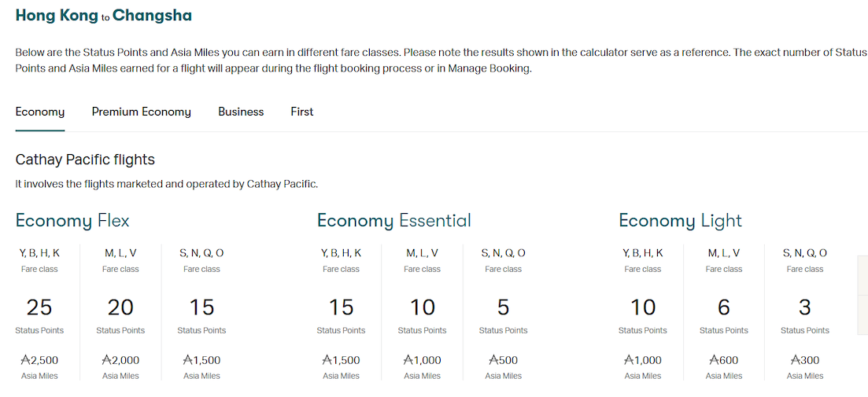The width and height of the screenshot is (868, 397).
Task: Click Economy Light's Asia Miles symbol beside 1,000
Action: click(x=629, y=360)
